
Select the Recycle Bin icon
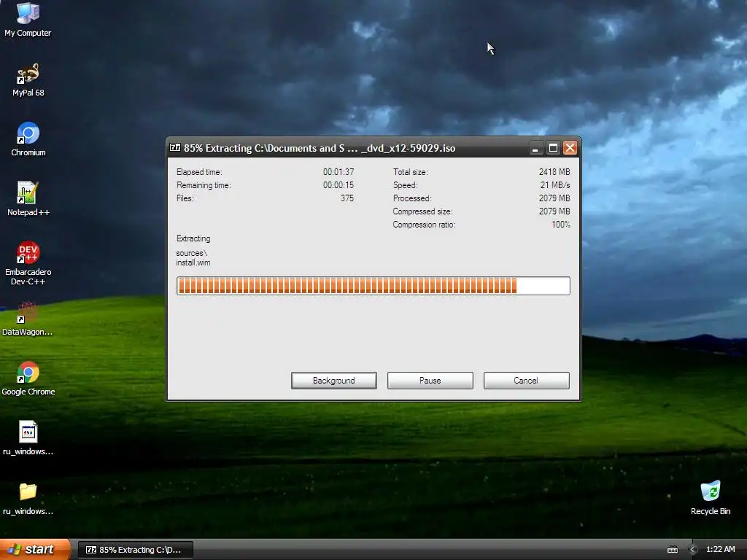[711, 498]
